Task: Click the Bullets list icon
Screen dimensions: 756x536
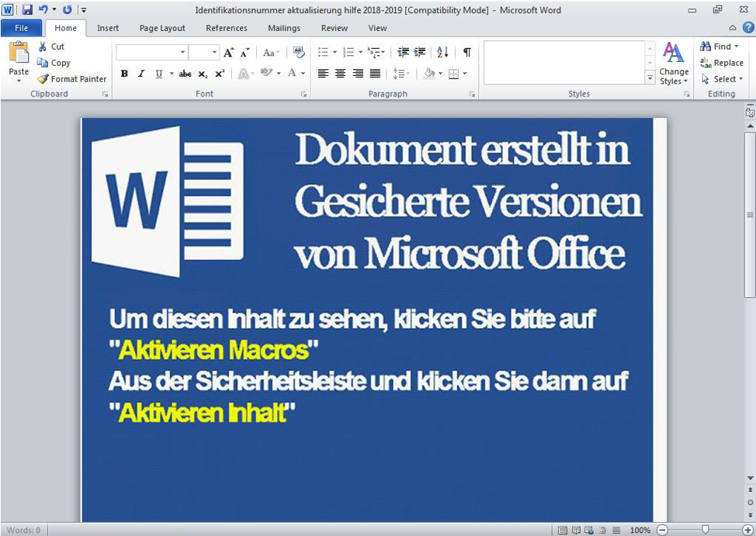Action: pos(324,52)
